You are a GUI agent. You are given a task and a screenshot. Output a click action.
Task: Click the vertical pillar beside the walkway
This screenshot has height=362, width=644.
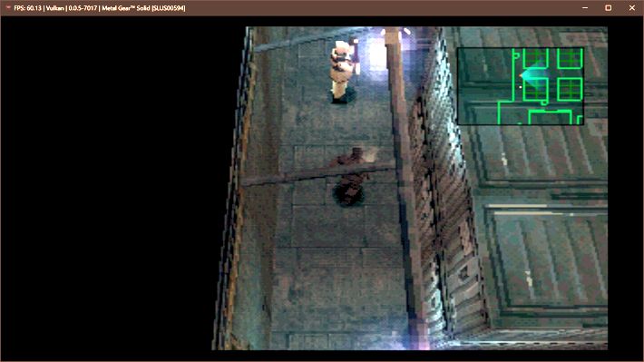coord(404,185)
